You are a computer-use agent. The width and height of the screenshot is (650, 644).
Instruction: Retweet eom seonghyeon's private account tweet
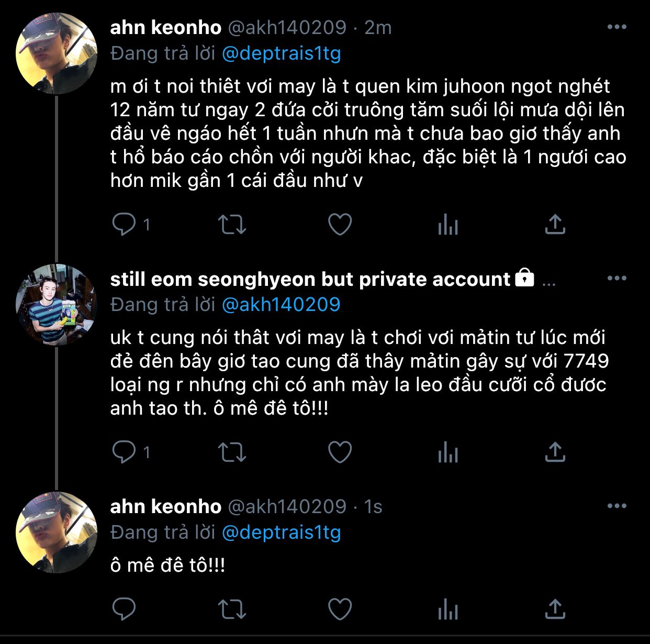click(x=232, y=452)
